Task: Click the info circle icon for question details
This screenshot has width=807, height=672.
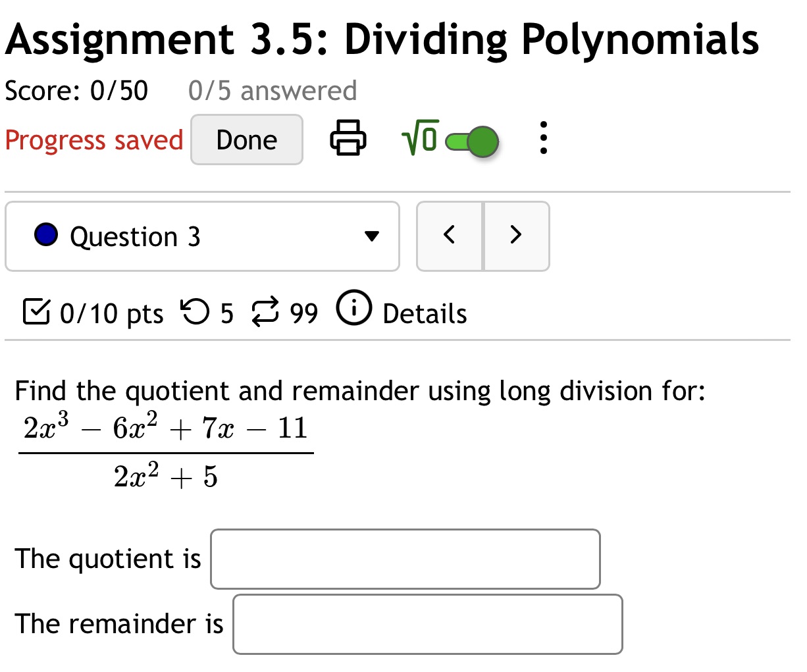Action: [x=353, y=309]
